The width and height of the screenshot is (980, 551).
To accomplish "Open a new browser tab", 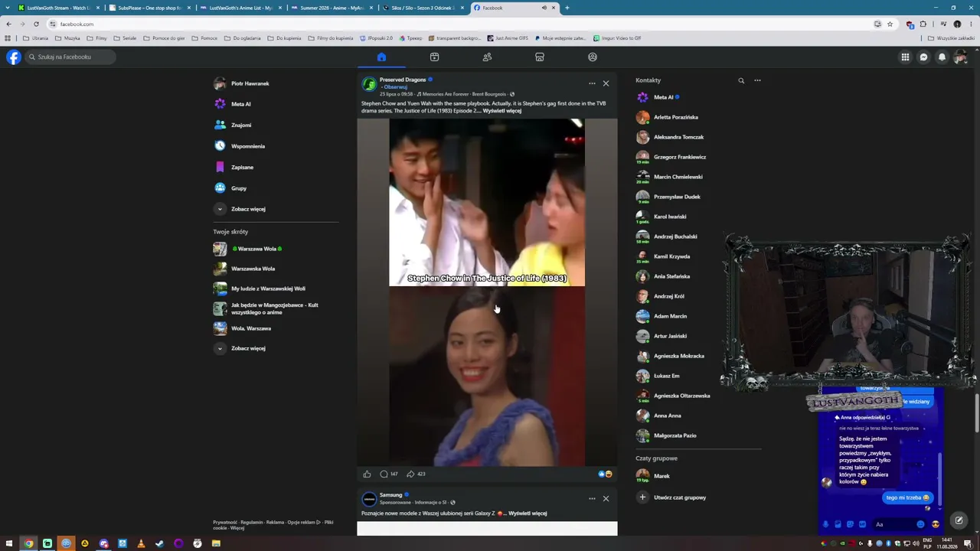I will pyautogui.click(x=567, y=8).
